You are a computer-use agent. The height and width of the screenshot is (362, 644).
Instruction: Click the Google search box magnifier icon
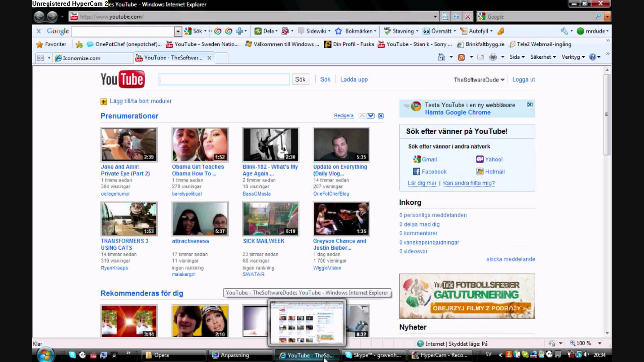point(598,16)
